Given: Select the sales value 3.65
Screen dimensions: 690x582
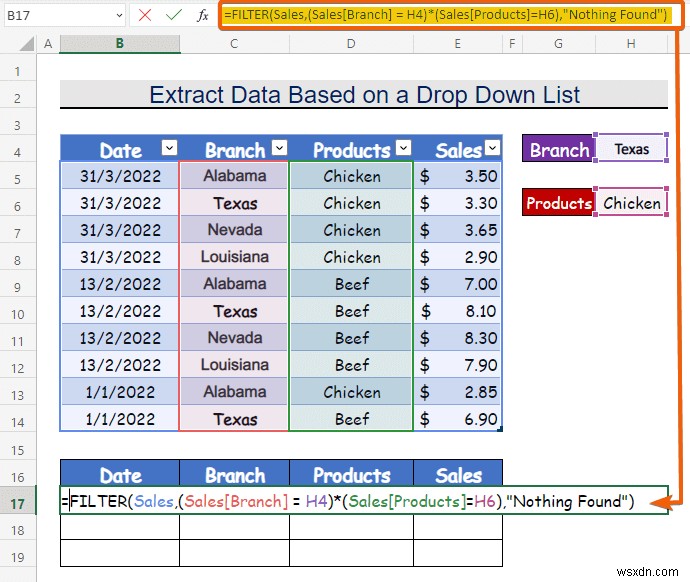Looking at the screenshot, I should tap(458, 230).
